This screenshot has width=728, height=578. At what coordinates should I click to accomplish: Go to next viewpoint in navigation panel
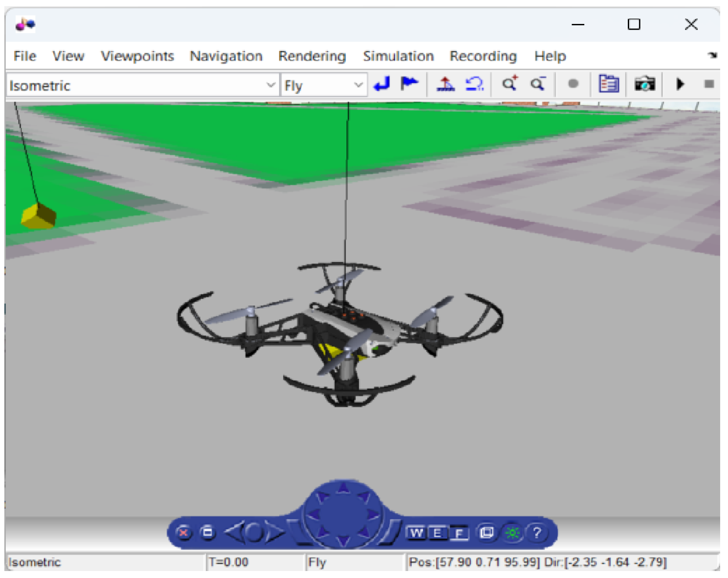pos(275,533)
